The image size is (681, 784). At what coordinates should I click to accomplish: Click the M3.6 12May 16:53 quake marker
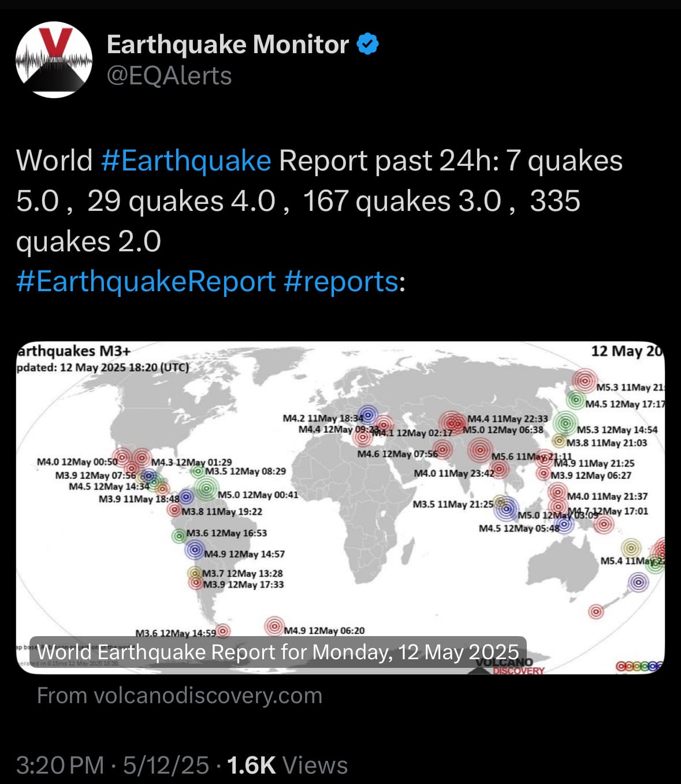tap(179, 536)
